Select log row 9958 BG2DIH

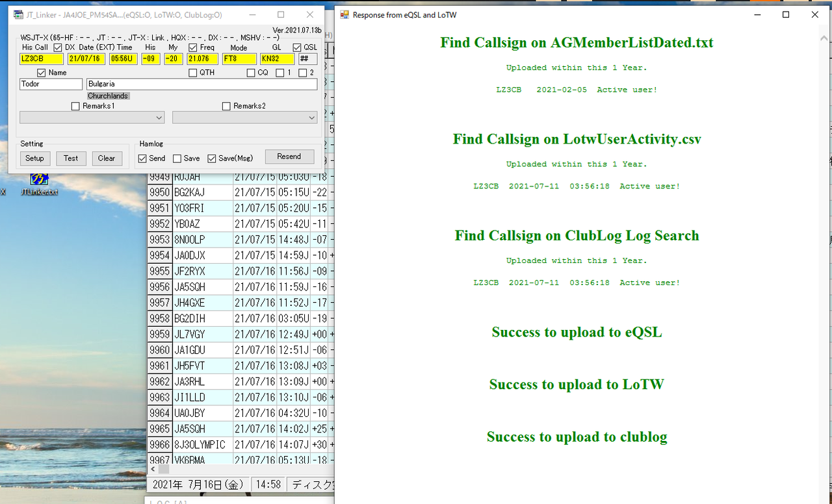pos(240,318)
